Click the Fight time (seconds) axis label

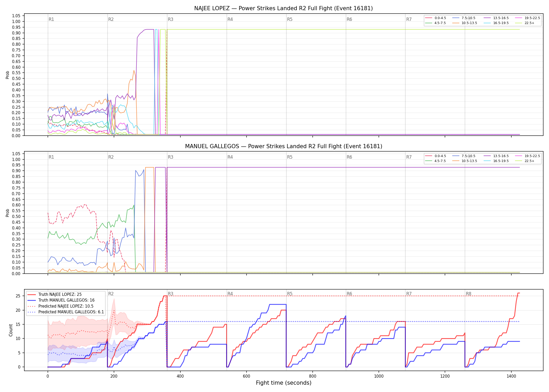click(x=284, y=383)
